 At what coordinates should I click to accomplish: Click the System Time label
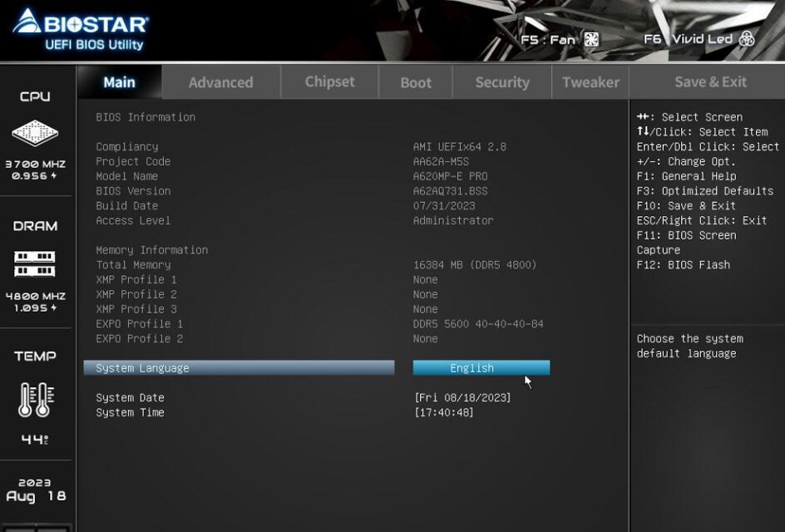[131, 412]
